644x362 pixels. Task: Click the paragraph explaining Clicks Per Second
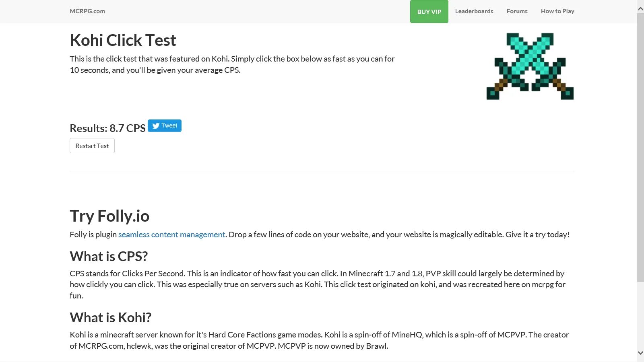pos(317,284)
